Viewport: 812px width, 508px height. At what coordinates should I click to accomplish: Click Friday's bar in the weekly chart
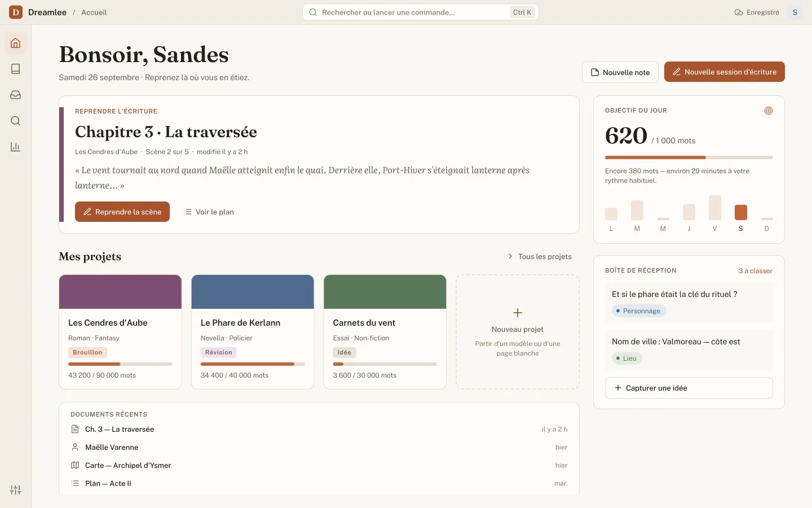pyautogui.click(x=715, y=208)
